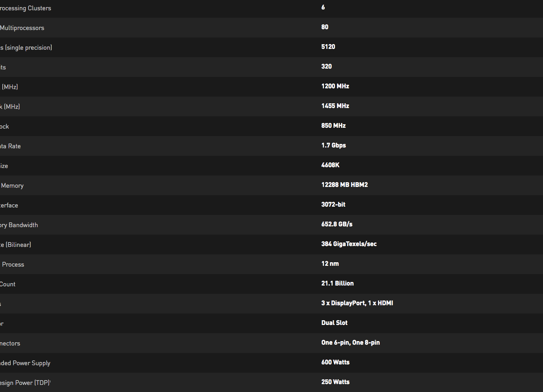The height and width of the screenshot is (392, 543).
Task: Select the 1455 MHz value
Action: tap(335, 106)
